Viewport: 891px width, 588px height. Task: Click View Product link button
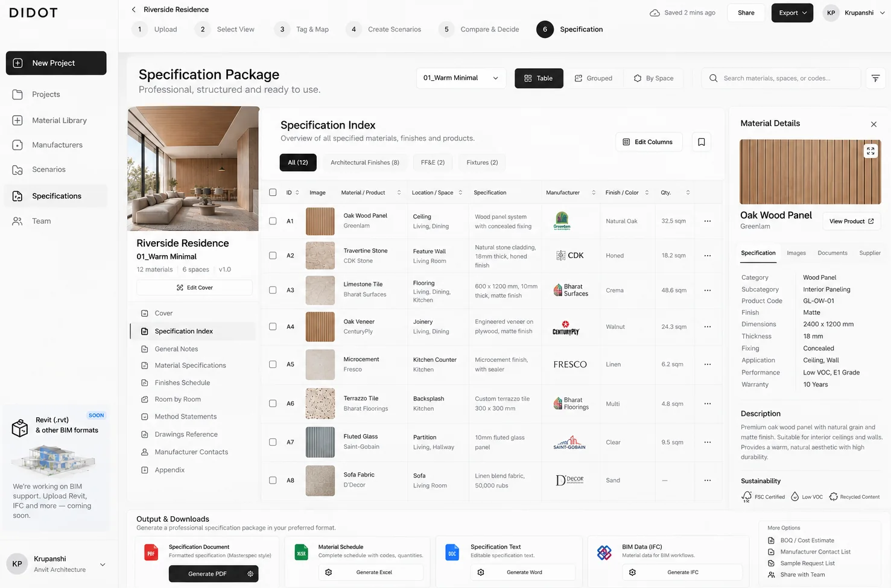point(851,221)
